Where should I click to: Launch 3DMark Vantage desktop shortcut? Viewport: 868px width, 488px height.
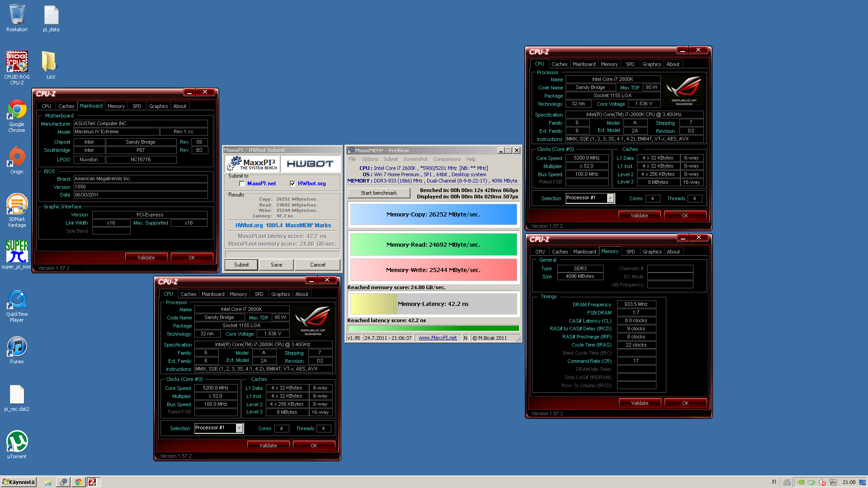pyautogui.click(x=17, y=210)
